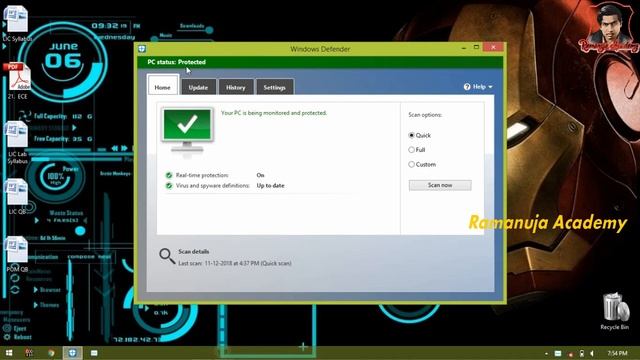Click the Music slider knob in desktop widget
This screenshot has height=360, width=640.
[x=154, y=39]
